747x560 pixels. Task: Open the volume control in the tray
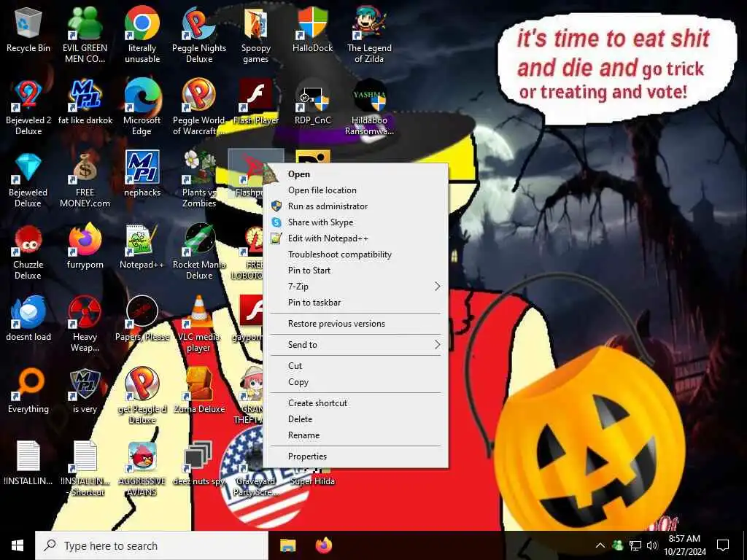tap(651, 545)
